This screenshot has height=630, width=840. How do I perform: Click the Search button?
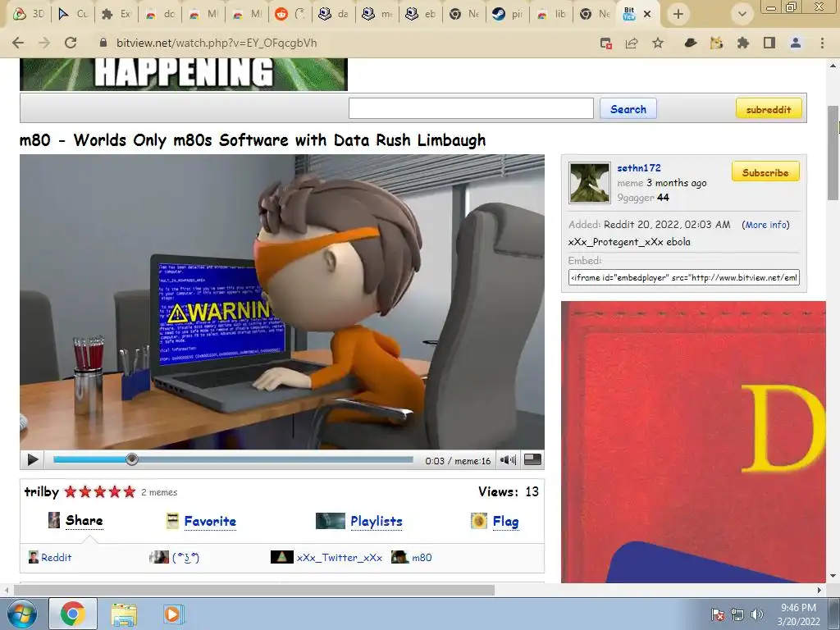click(x=628, y=109)
